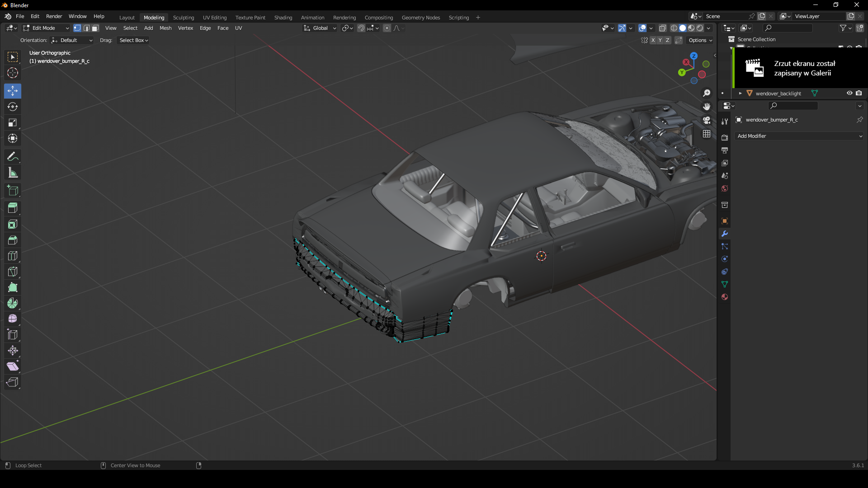Select solid viewport shading mode
The width and height of the screenshot is (868, 488).
click(683, 28)
